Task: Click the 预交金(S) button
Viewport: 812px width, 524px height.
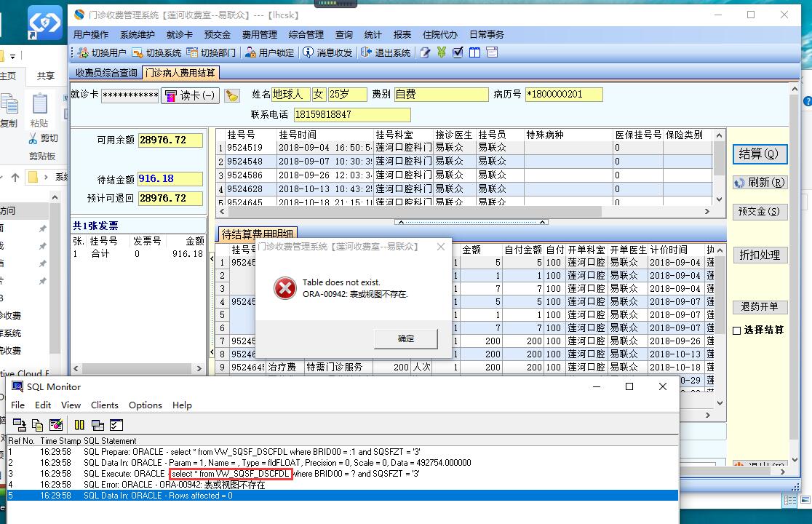Action: coord(760,212)
